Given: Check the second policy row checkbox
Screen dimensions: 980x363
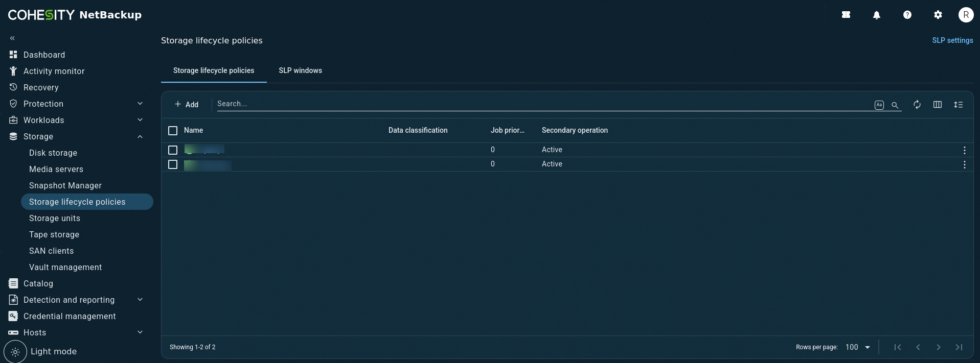Looking at the screenshot, I should [x=173, y=164].
